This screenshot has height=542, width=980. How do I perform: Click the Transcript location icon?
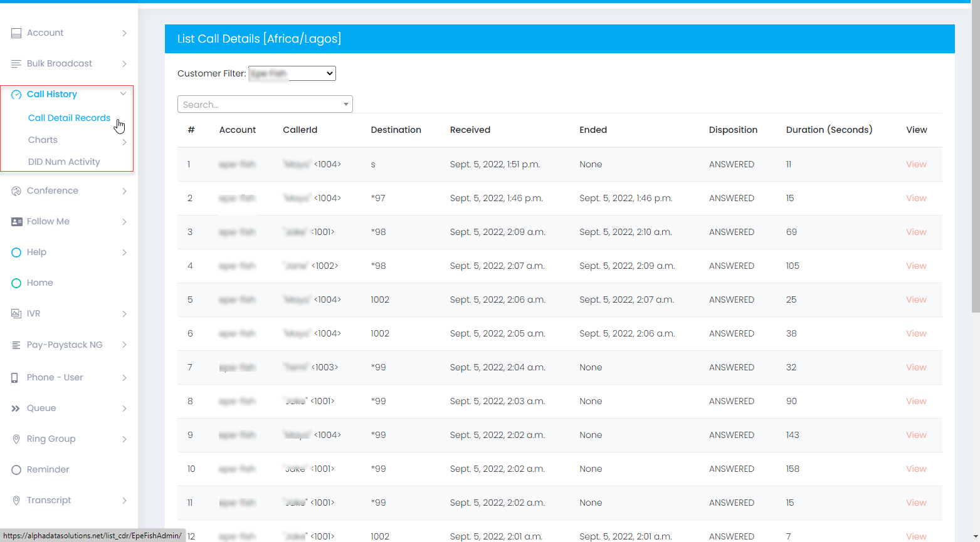pos(16,501)
